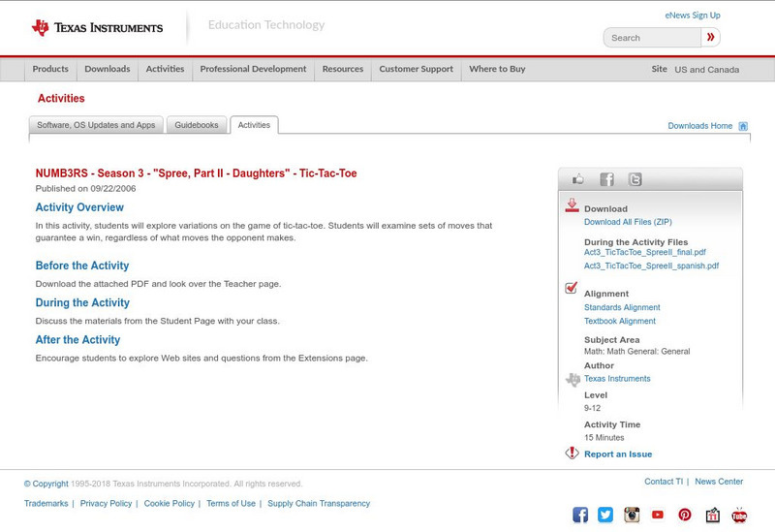This screenshot has width=775, height=532.
Task: Click the During the Activity heading
Action: 82,303
